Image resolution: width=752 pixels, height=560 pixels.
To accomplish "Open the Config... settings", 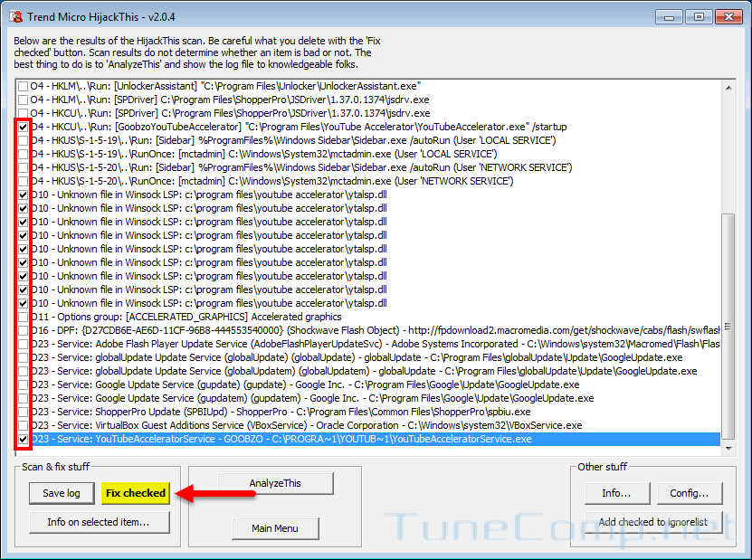I will tap(690, 493).
